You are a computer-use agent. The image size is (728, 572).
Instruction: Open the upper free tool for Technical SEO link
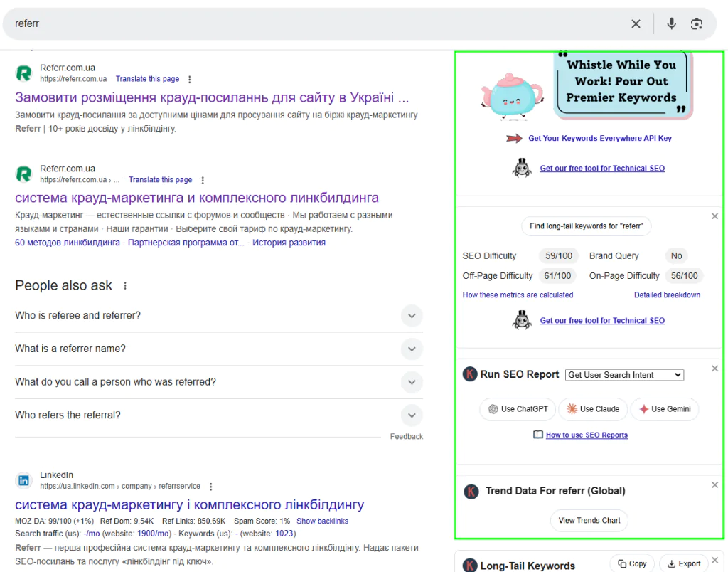[602, 168]
